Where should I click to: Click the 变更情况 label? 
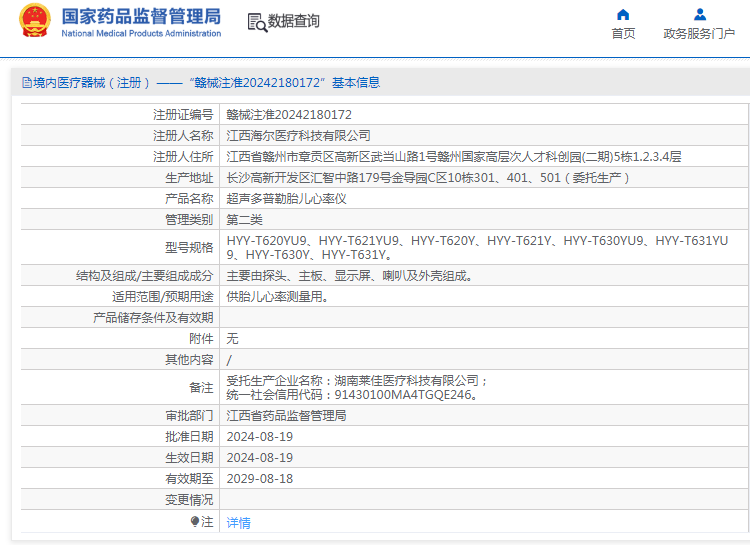(189, 500)
